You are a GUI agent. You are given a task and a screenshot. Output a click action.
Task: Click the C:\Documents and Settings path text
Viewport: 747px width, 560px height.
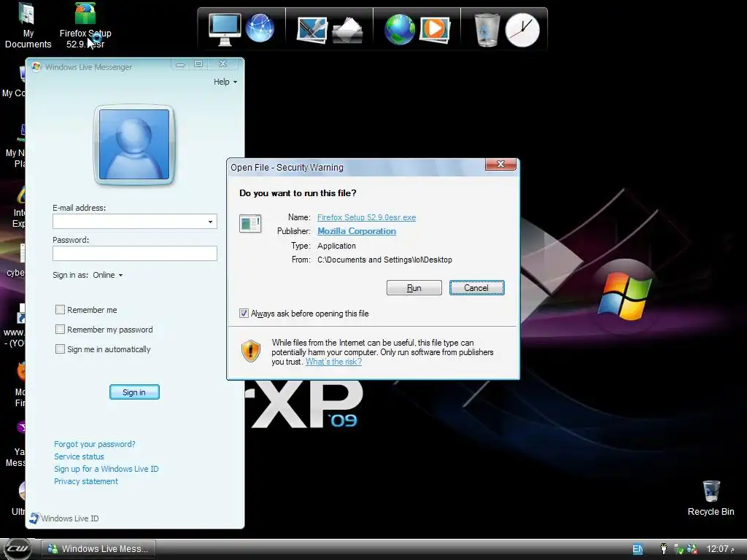pos(384,260)
